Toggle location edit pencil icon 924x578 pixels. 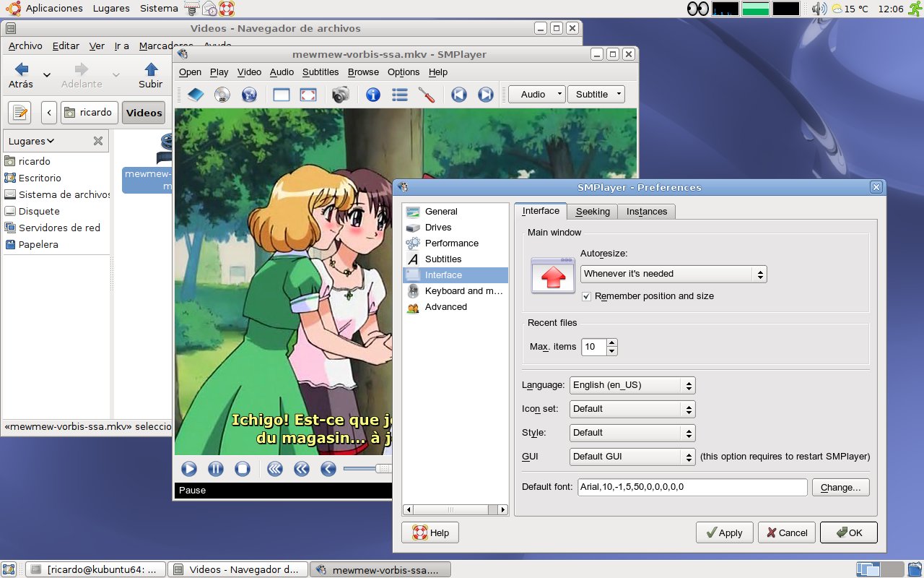click(x=20, y=113)
